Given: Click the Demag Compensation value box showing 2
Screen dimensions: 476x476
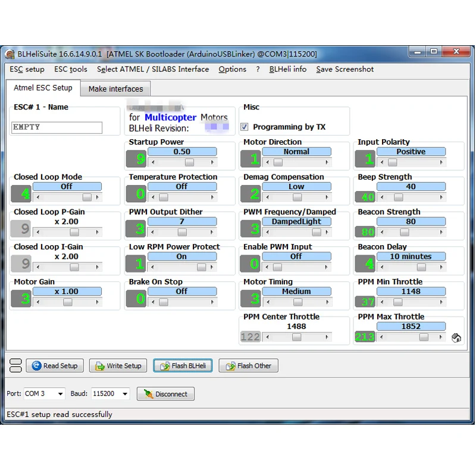Looking at the screenshot, I should [250, 194].
